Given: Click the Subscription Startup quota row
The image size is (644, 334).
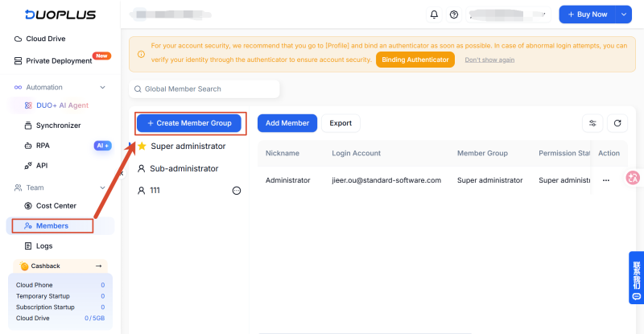Looking at the screenshot, I should pyautogui.click(x=60, y=307).
